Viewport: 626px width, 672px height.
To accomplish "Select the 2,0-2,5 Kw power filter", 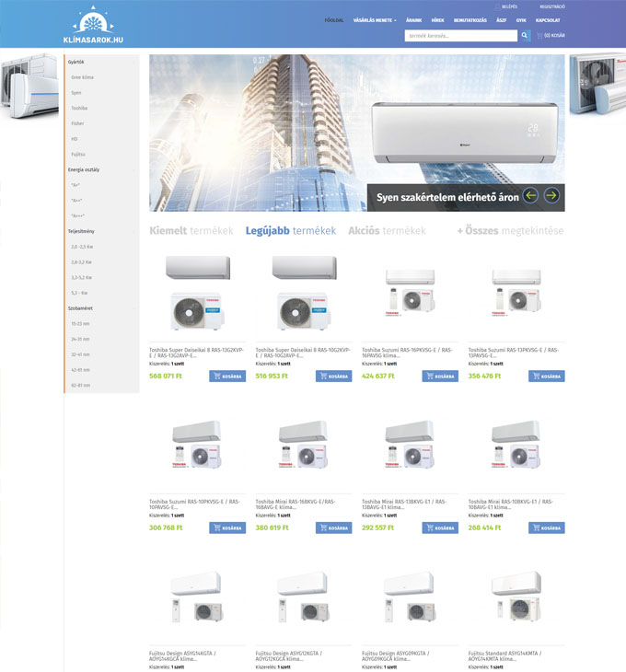I will pos(82,247).
